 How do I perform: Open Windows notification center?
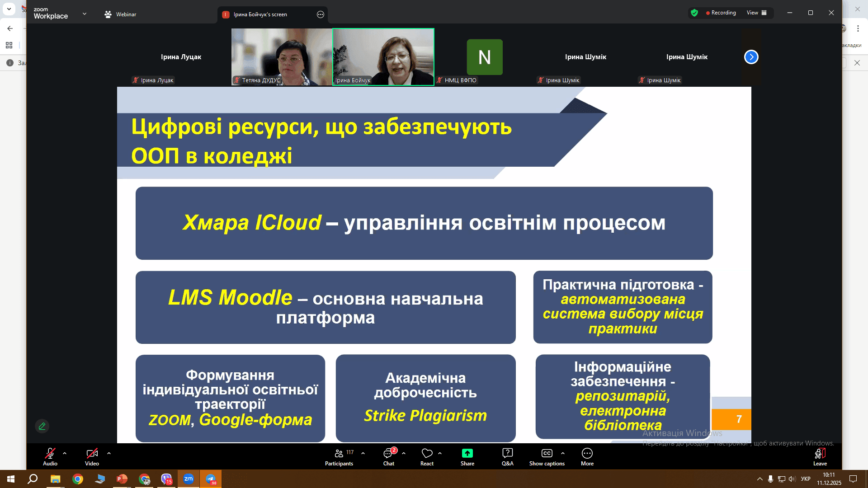pyautogui.click(x=853, y=479)
